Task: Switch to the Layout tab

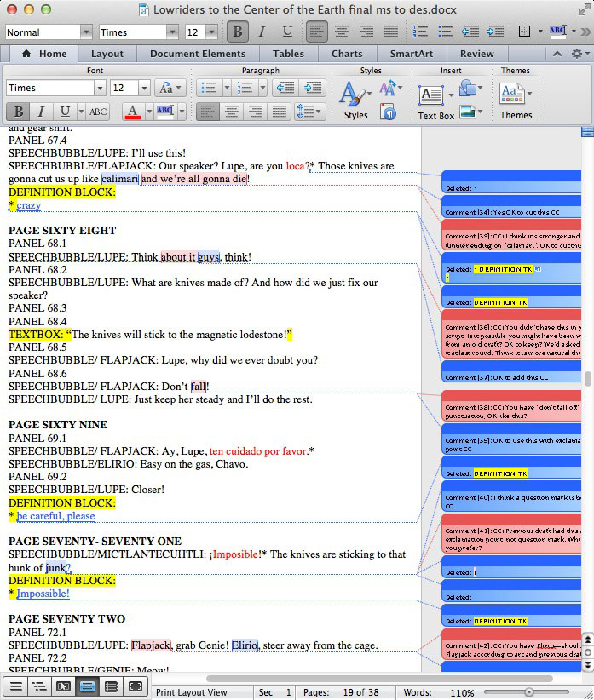Action: pyautogui.click(x=107, y=54)
